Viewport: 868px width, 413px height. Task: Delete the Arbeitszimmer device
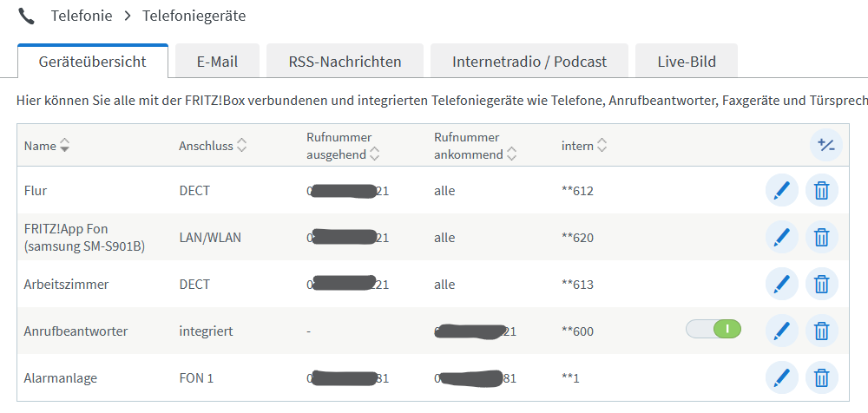[822, 284]
